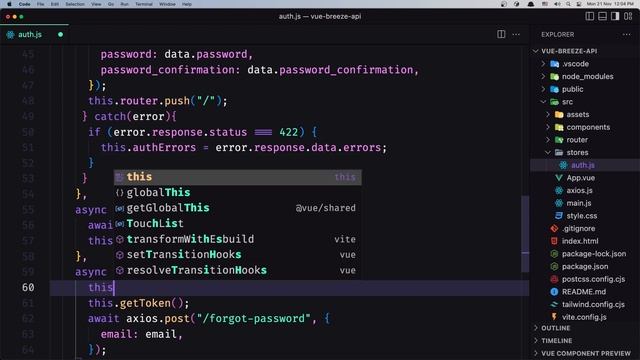Select the auth.js editor tab
The height and width of the screenshot is (360, 640).
[34, 35]
